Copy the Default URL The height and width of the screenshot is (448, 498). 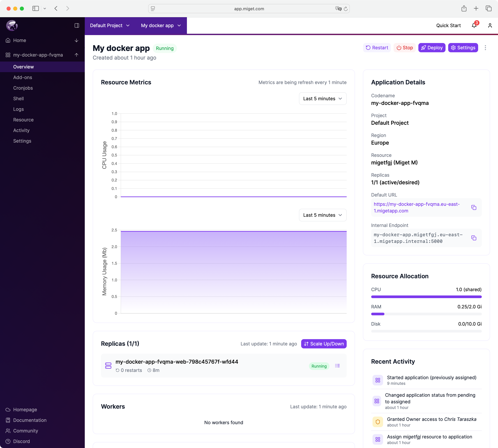(474, 207)
